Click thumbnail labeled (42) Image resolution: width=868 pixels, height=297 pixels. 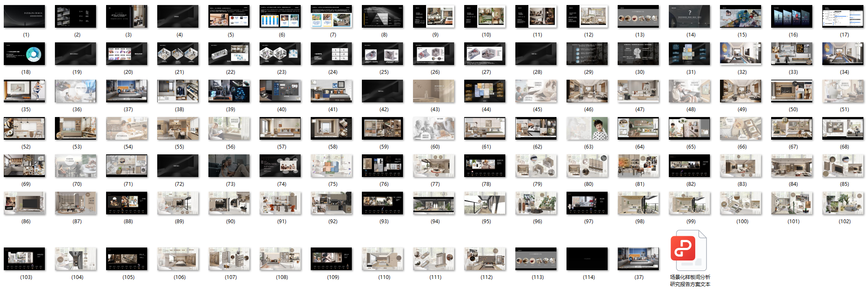click(382, 91)
